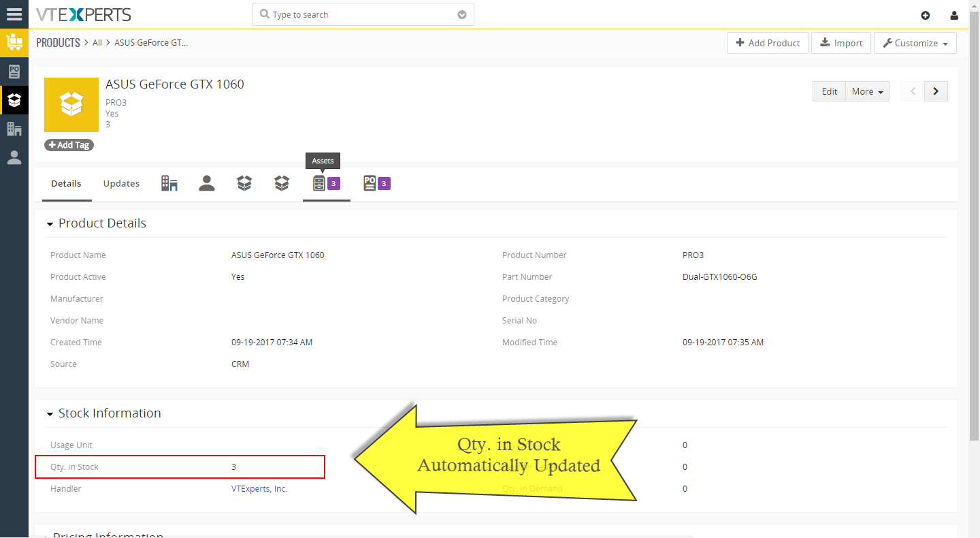This screenshot has height=538, width=980.
Task: Click the Add Product button
Action: point(768,43)
